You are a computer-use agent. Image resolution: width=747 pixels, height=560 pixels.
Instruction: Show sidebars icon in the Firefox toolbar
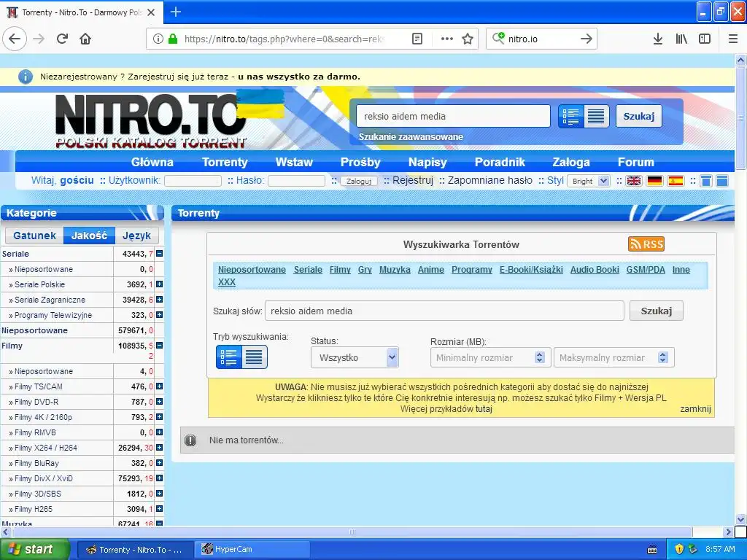tap(705, 39)
